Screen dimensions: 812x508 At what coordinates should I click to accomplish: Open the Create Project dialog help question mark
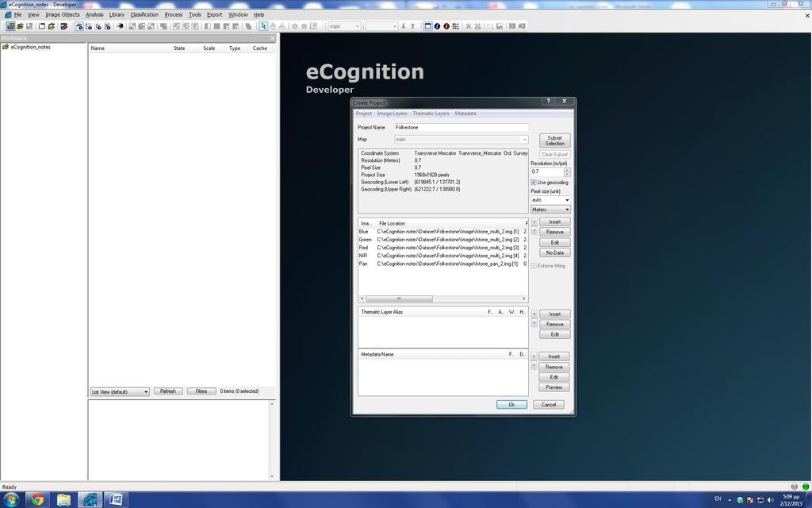(549, 101)
